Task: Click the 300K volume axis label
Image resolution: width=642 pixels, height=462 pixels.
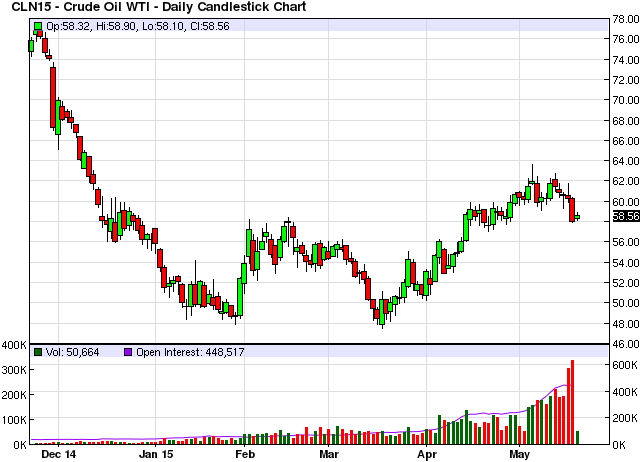Action: (14, 370)
